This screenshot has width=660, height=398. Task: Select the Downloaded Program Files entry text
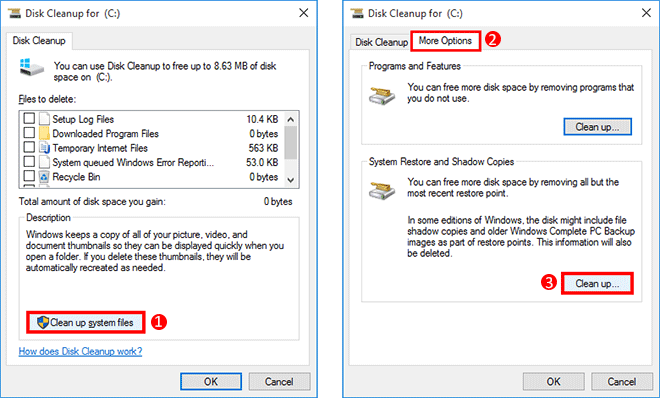point(105,134)
